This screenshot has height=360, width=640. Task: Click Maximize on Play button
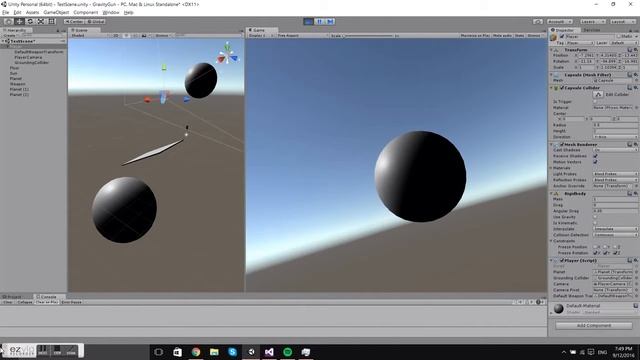(x=475, y=36)
